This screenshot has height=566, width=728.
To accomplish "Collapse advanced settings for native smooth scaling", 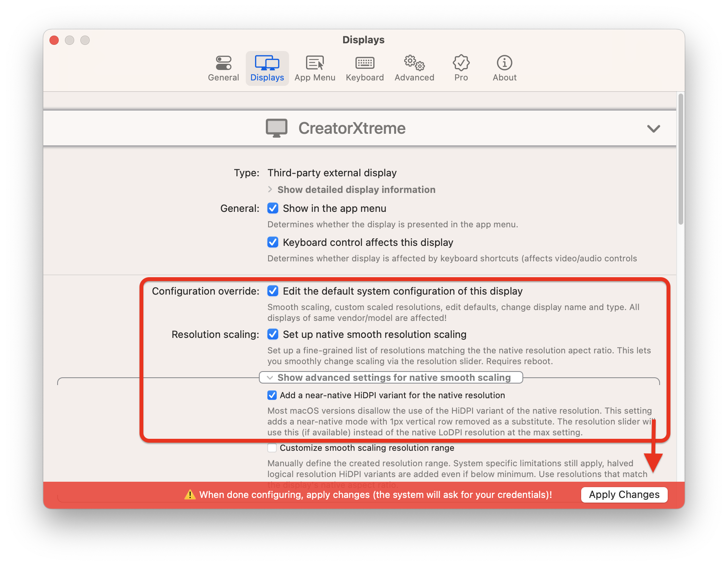I will coord(391,377).
